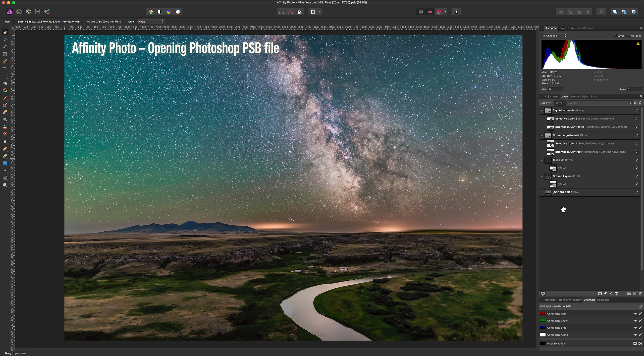
Task: Select the Zoom magnifier tool
Action: tap(5, 185)
